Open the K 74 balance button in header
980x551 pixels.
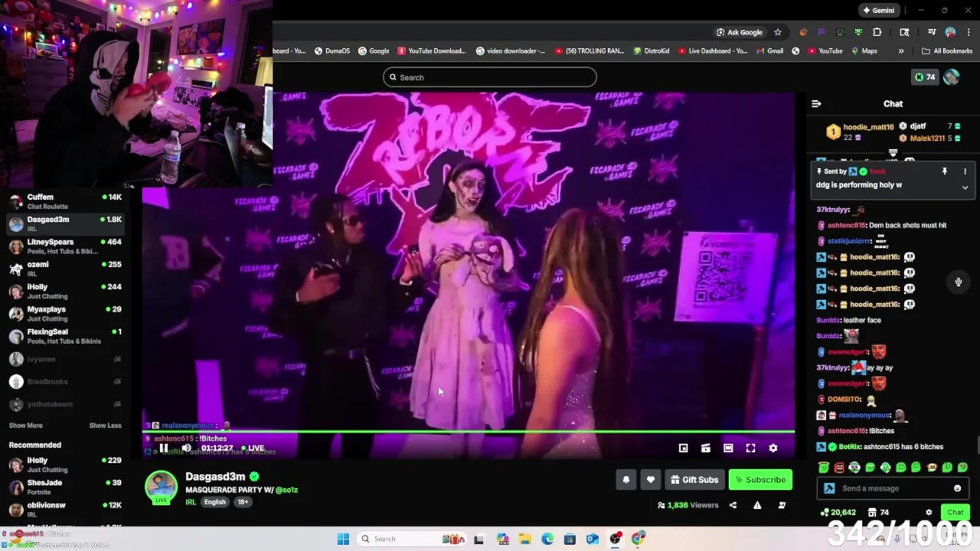coord(925,77)
